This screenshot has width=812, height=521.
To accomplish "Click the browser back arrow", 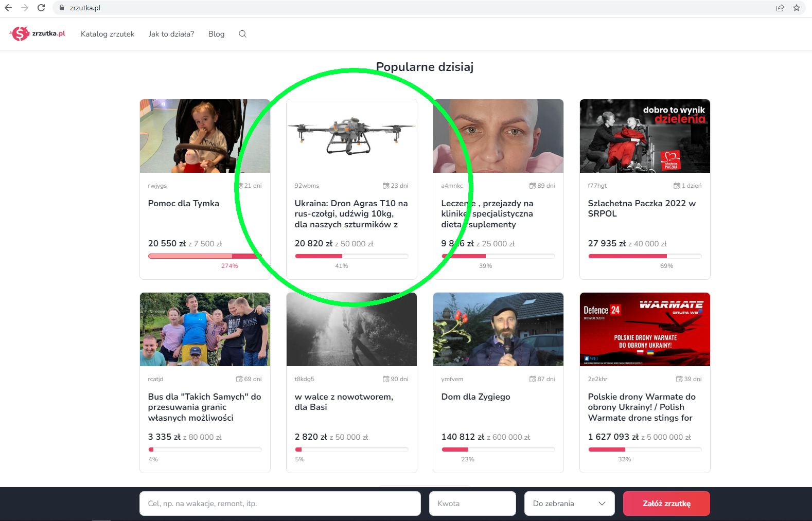I will (x=8, y=8).
